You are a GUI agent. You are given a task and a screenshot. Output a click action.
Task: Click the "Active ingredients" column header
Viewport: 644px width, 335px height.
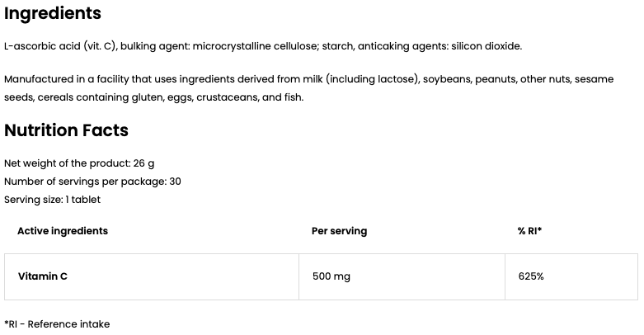click(x=63, y=231)
